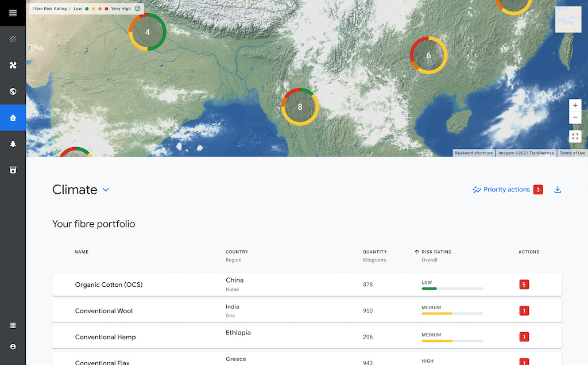Zoom in on the map
This screenshot has width=588, height=365.
pyautogui.click(x=575, y=106)
